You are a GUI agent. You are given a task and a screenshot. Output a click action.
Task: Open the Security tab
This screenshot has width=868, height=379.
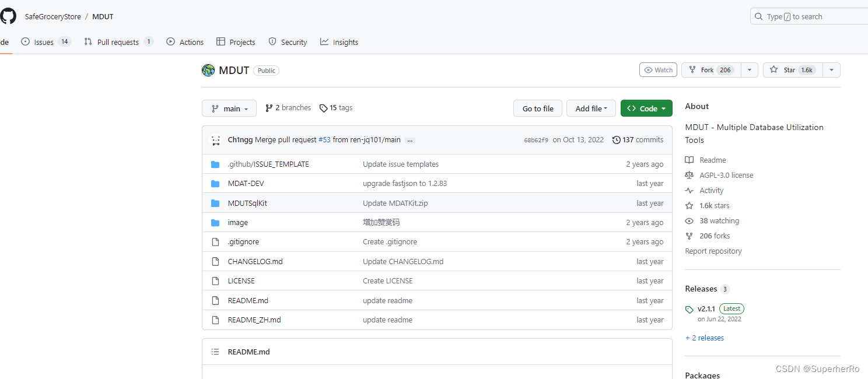click(288, 42)
